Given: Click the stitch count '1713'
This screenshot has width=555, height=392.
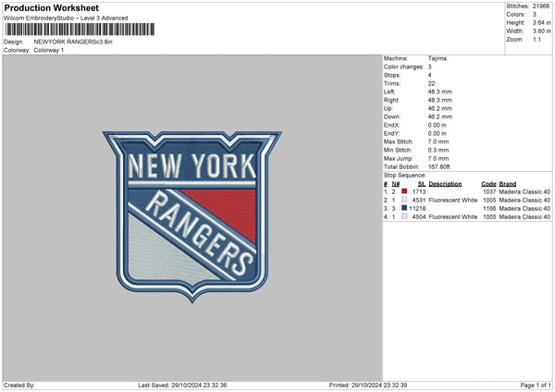Looking at the screenshot, I should (419, 191).
